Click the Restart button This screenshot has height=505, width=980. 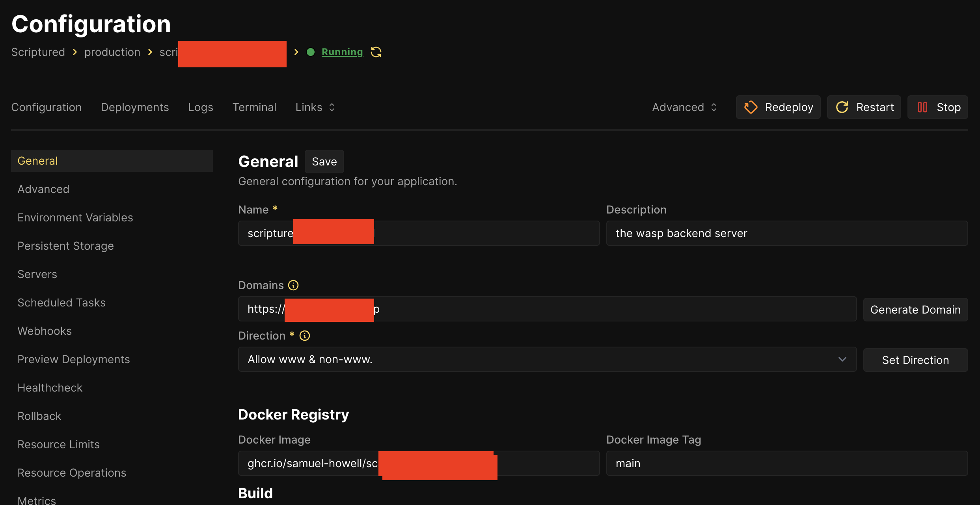(864, 107)
